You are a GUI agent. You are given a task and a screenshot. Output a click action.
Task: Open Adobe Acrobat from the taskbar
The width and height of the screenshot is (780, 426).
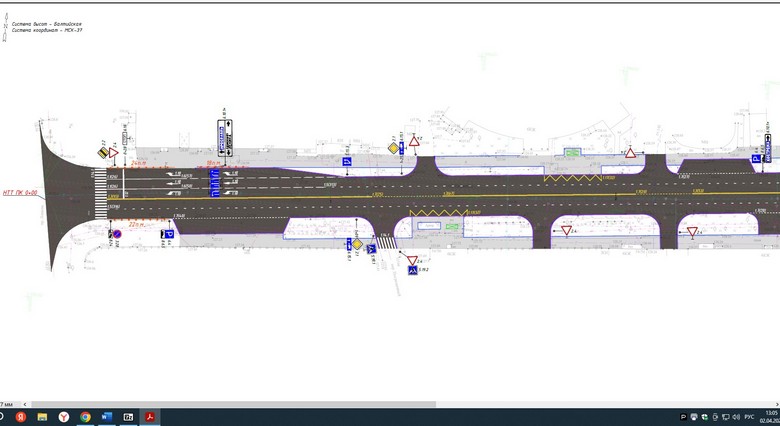tap(149, 416)
